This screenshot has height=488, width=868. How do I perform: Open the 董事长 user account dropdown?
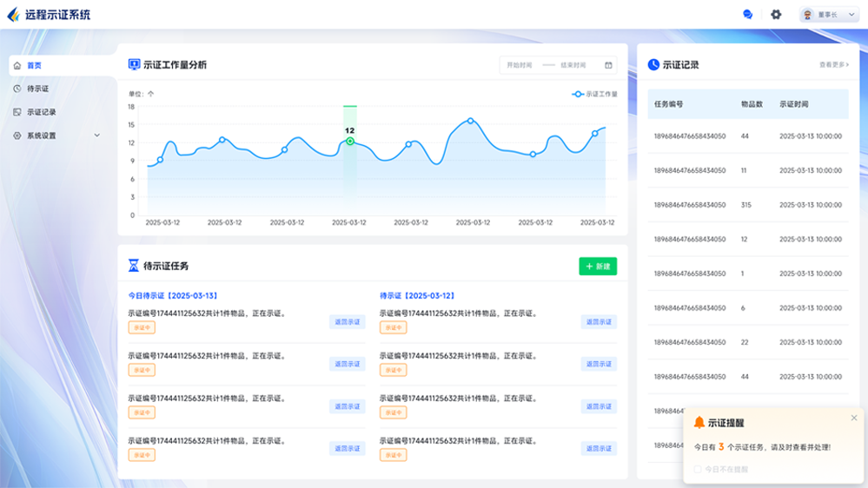coord(829,15)
